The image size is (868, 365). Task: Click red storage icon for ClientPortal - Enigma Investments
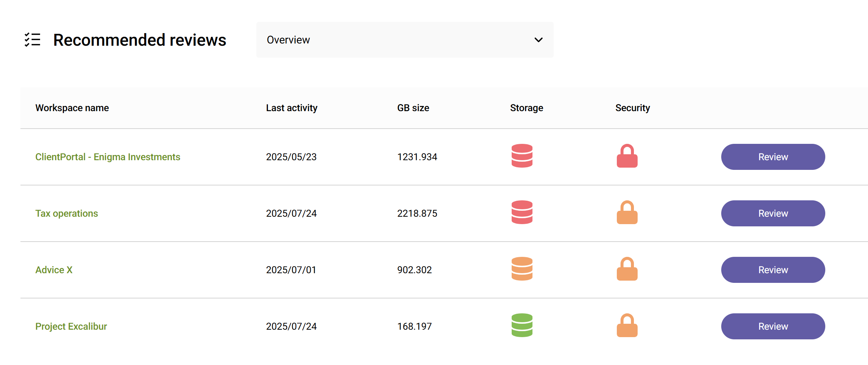(x=522, y=156)
